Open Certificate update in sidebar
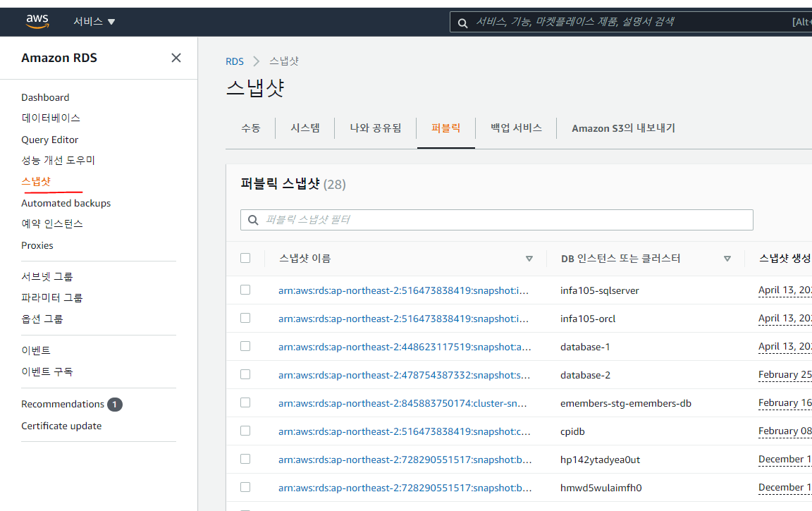812x511 pixels. tap(61, 426)
